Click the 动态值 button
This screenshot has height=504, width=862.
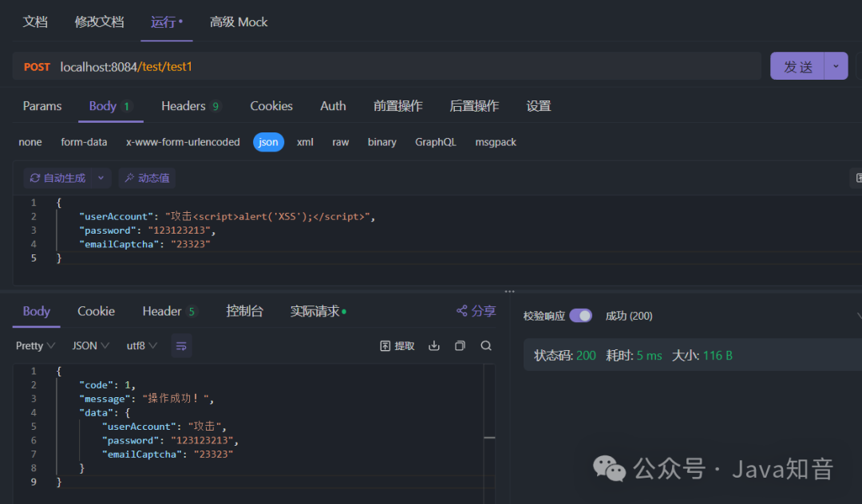[x=147, y=178]
